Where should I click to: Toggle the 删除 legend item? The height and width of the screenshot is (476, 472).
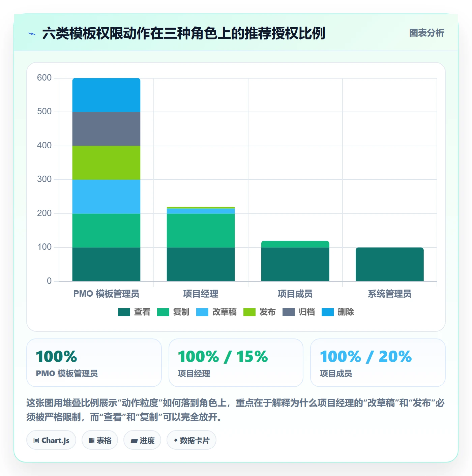click(x=337, y=312)
